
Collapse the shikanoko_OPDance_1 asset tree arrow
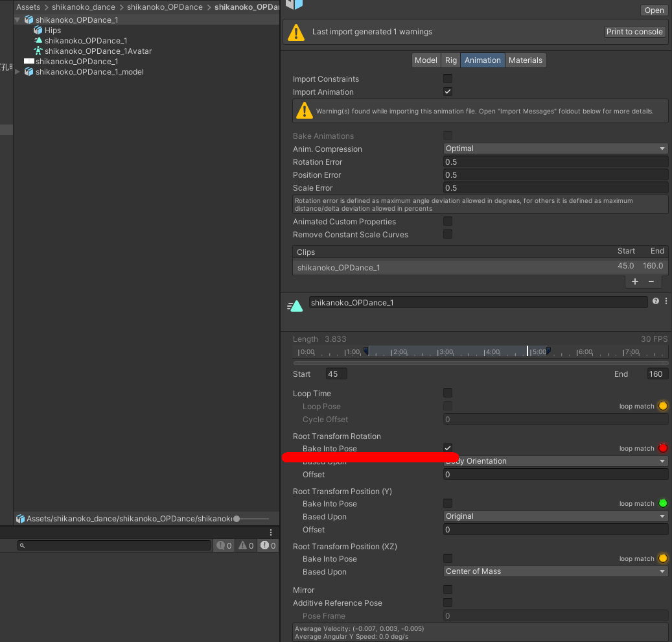[x=17, y=19]
